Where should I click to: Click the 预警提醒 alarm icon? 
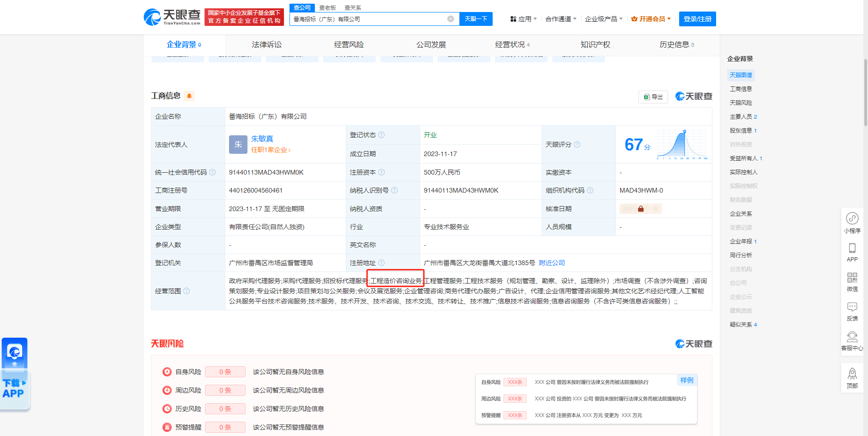pyautogui.click(x=167, y=427)
